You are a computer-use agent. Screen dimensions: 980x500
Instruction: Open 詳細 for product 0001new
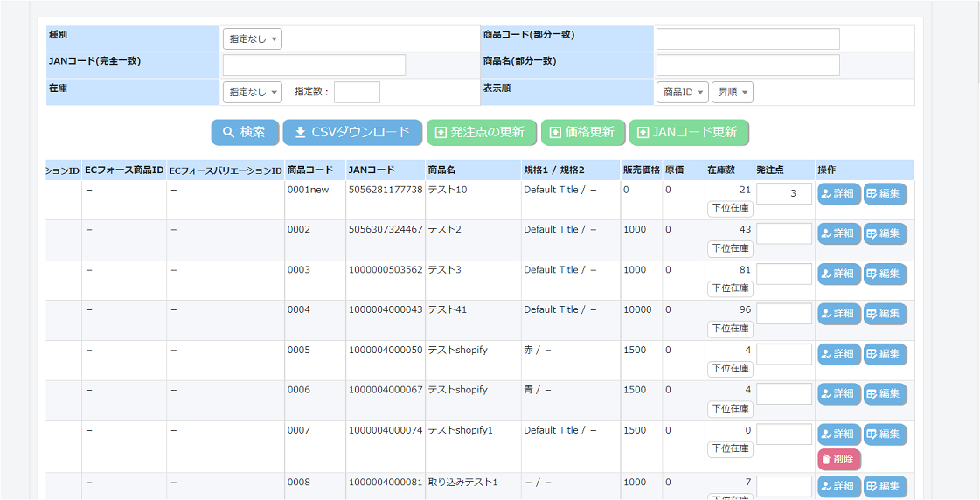(838, 194)
